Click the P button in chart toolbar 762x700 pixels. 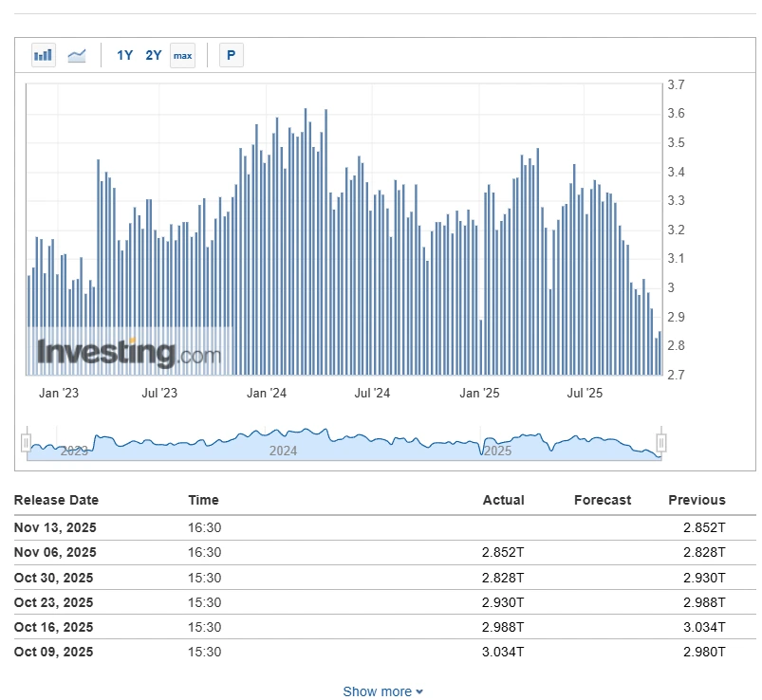232,55
